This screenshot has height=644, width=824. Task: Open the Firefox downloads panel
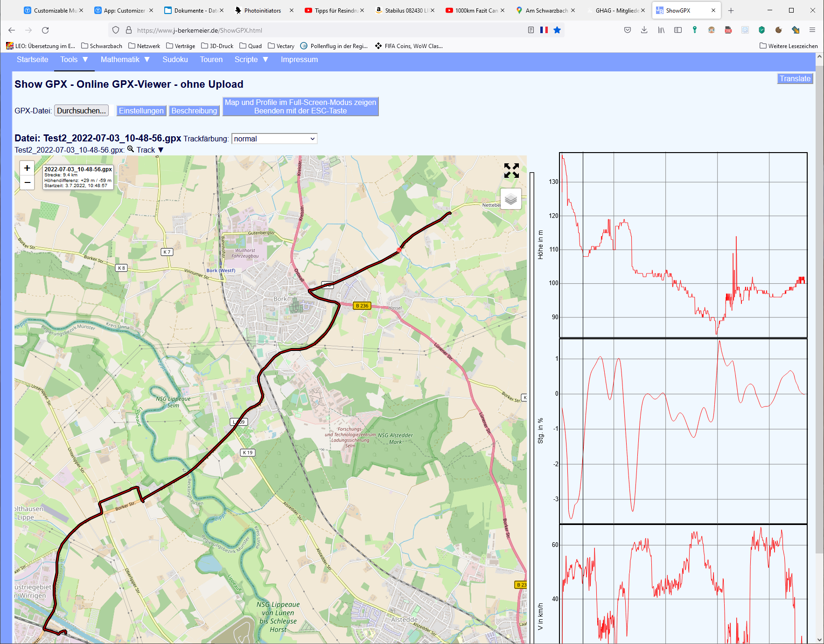tap(644, 30)
